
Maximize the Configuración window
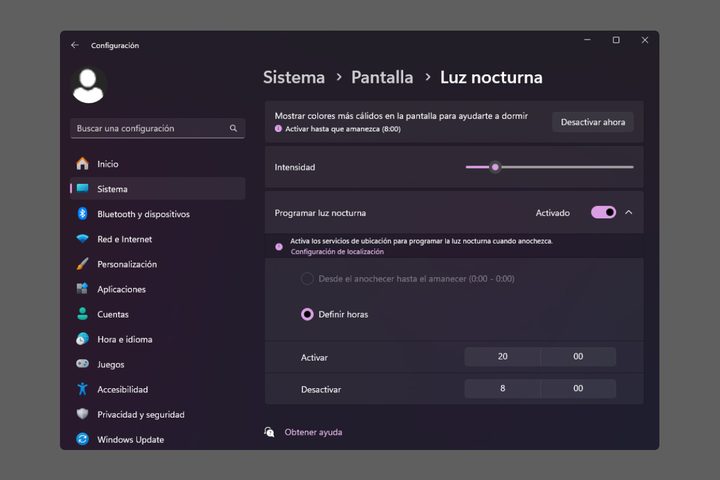pyautogui.click(x=616, y=40)
